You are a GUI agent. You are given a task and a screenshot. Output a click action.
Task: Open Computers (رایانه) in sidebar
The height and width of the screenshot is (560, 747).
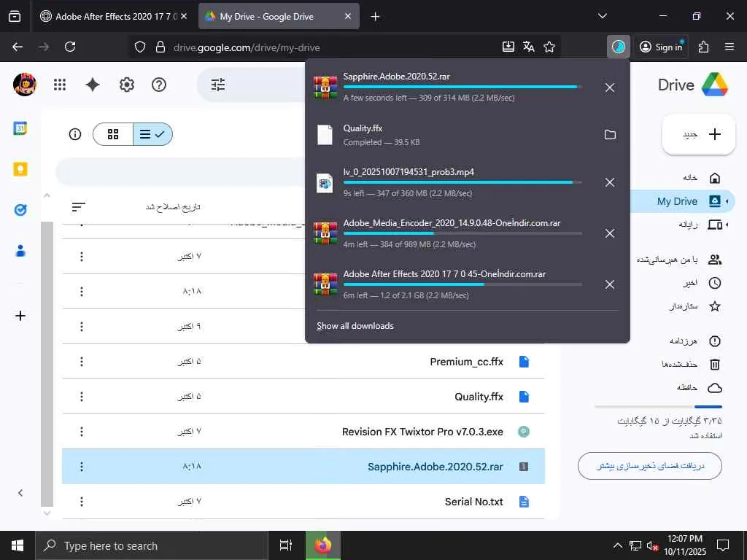700,225
